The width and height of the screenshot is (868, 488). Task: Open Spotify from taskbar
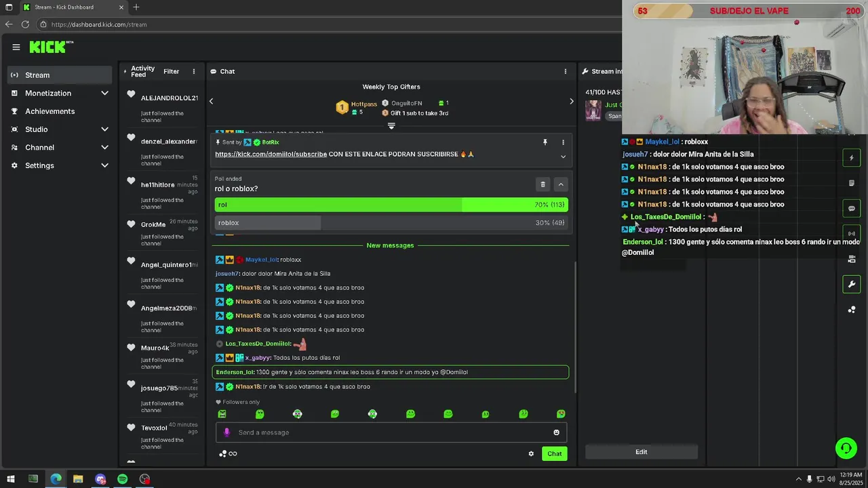point(122,479)
